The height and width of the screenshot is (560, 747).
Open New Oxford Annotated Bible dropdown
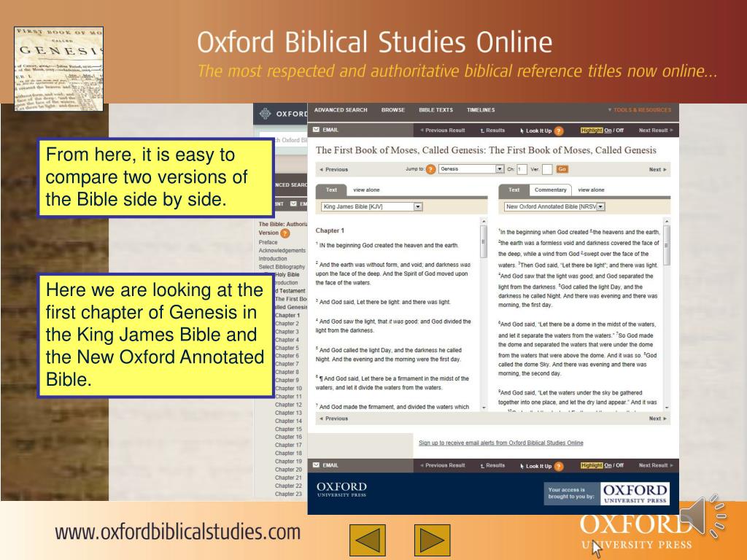coord(554,206)
